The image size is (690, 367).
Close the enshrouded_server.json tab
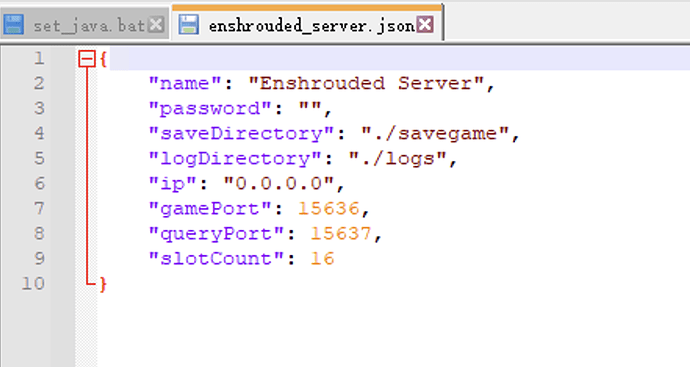[x=425, y=25]
